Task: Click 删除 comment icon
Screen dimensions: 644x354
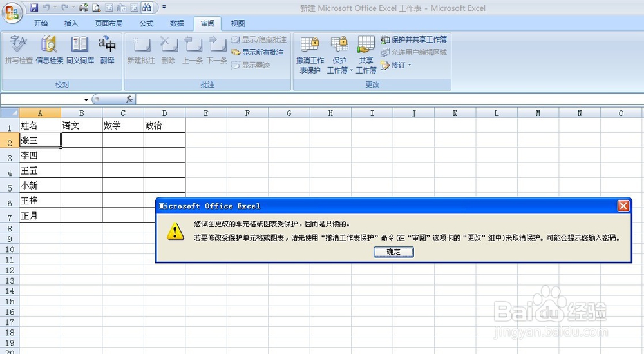Action: coord(168,50)
